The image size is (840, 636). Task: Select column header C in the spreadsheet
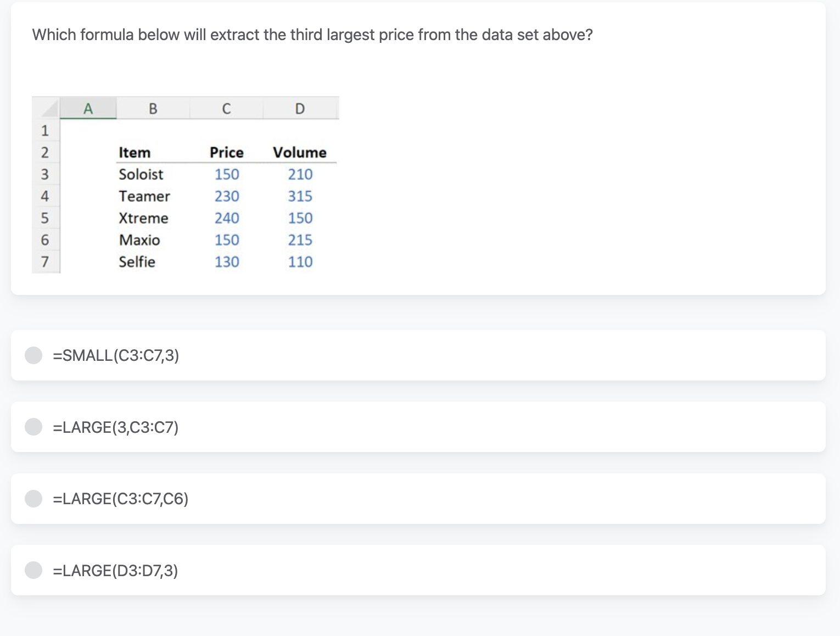(226, 108)
